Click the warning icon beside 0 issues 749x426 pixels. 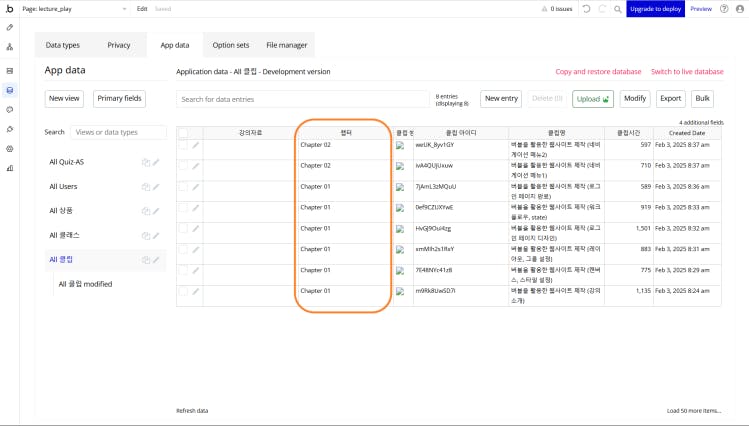(544, 9)
